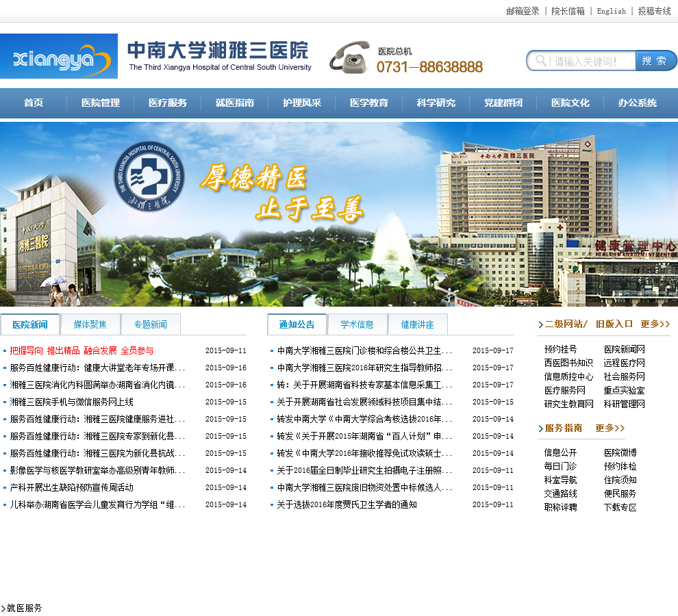The height and width of the screenshot is (616, 678).
Task: Open 信息公开 link
Action: (560, 453)
